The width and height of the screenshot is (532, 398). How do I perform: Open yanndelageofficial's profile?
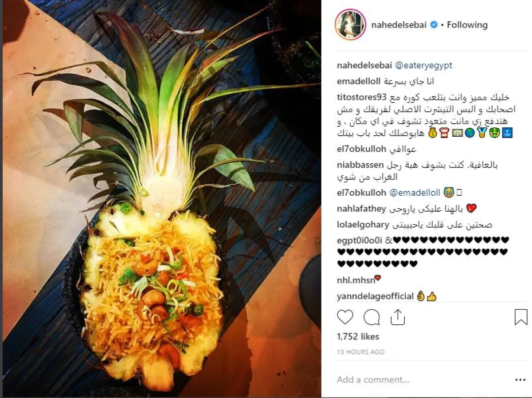click(375, 296)
